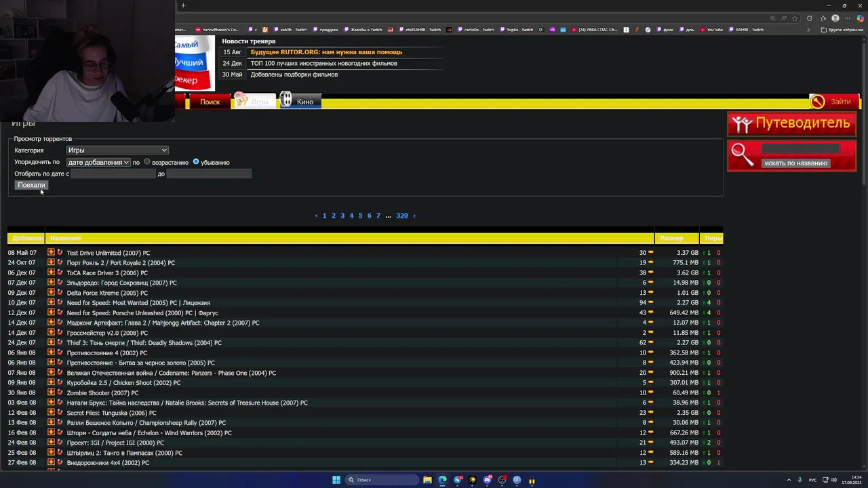Expand system tray hidden icons chevron
This screenshot has width=868, height=488.
click(789, 480)
